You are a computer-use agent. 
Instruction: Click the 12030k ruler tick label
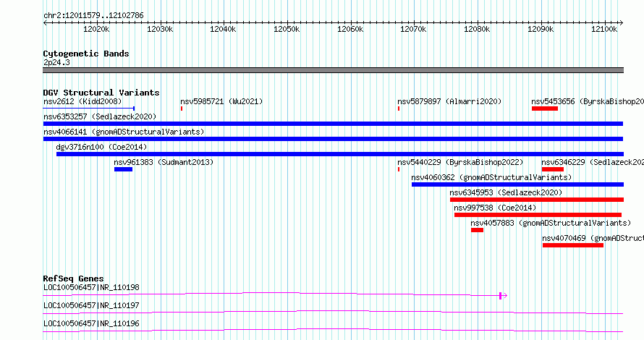point(160,29)
